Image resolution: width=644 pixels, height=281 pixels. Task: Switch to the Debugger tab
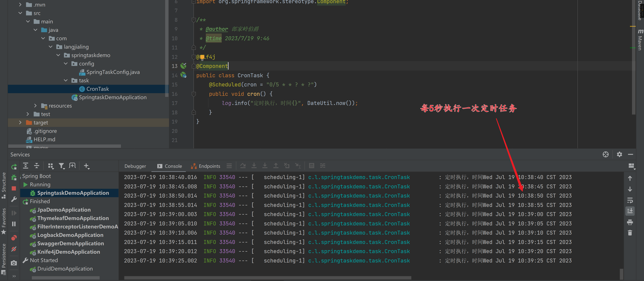click(x=135, y=166)
